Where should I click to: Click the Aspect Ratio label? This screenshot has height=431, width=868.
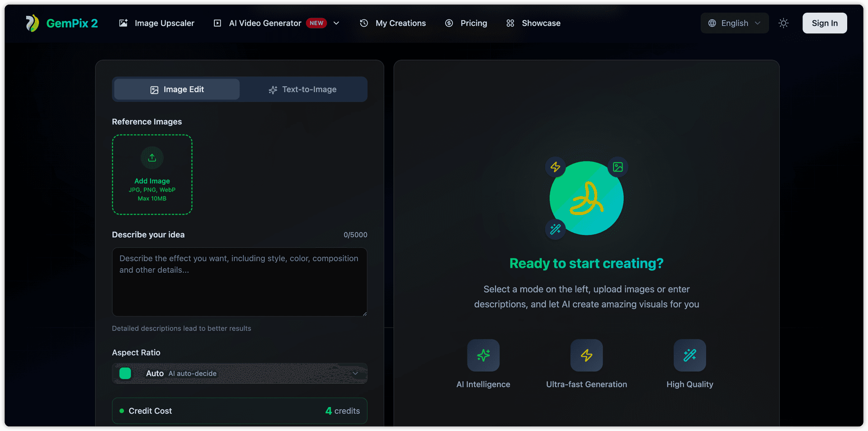[x=136, y=353]
